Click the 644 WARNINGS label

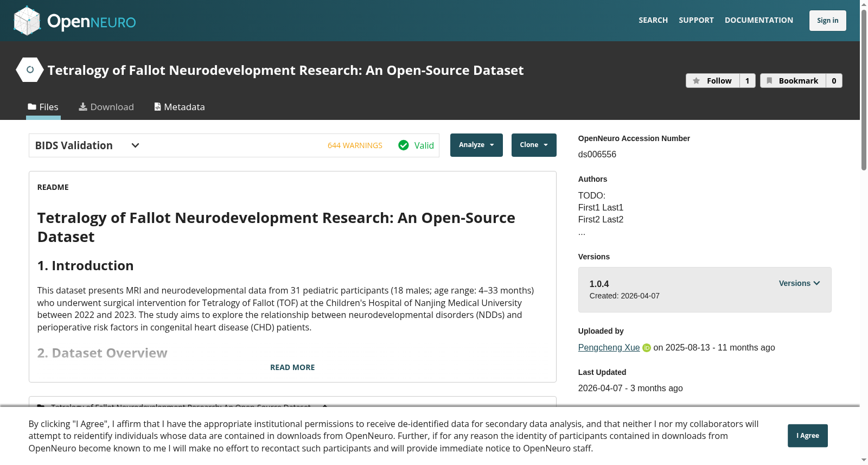point(355,145)
